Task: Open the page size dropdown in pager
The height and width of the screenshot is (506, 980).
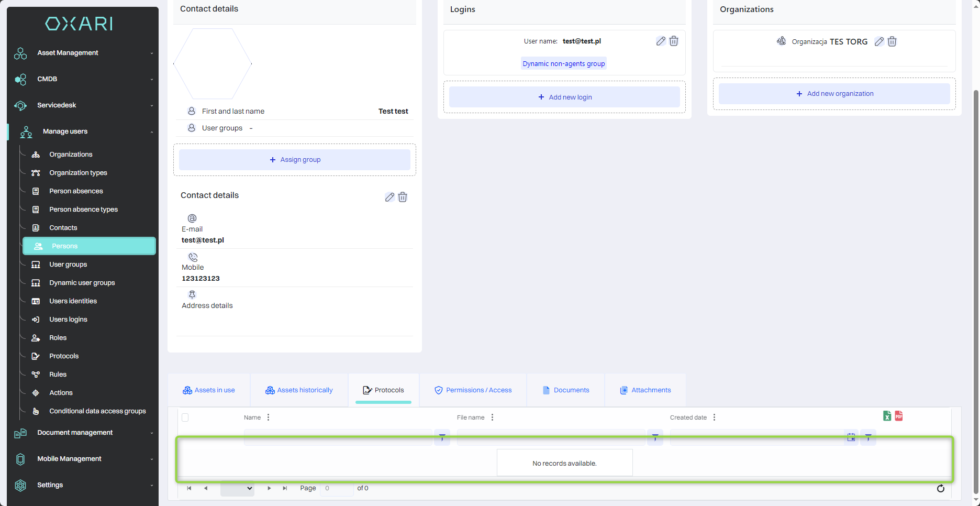Action: 237,488
